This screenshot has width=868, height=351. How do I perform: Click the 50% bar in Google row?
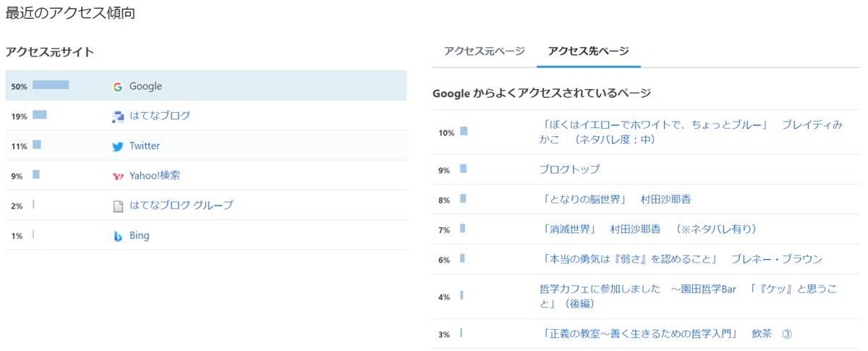click(x=51, y=85)
